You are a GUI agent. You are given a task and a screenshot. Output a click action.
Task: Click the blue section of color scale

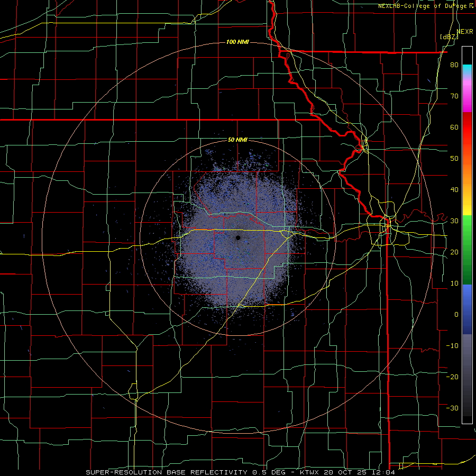(x=467, y=309)
